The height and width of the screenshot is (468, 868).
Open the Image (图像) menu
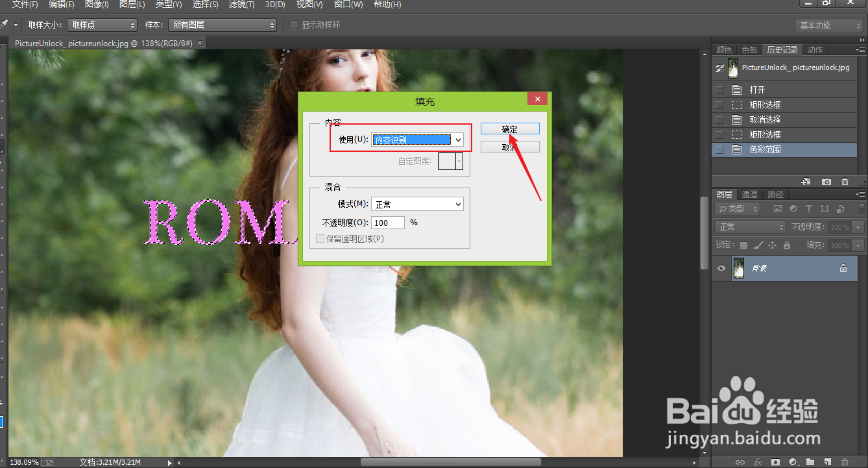97,5
